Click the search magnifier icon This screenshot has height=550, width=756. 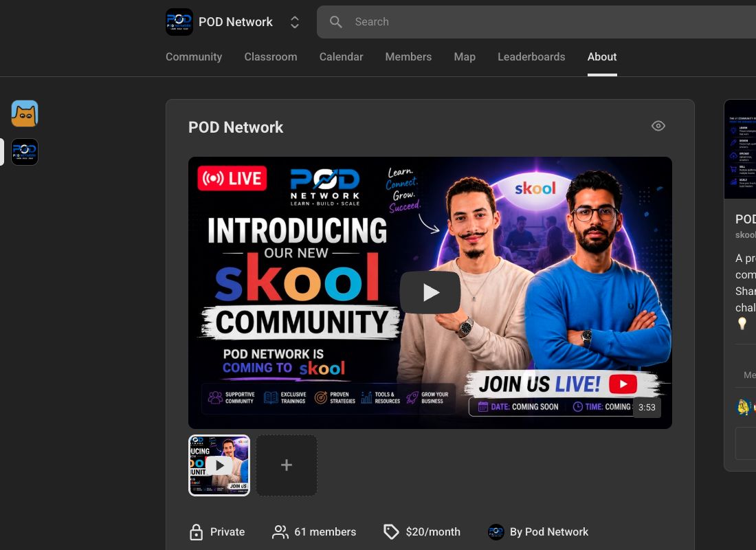point(336,22)
